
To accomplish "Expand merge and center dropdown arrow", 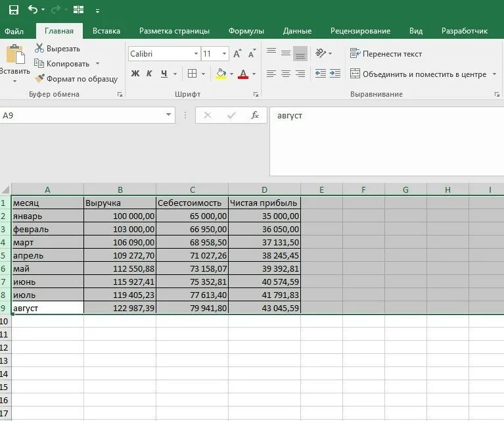I will 494,74.
